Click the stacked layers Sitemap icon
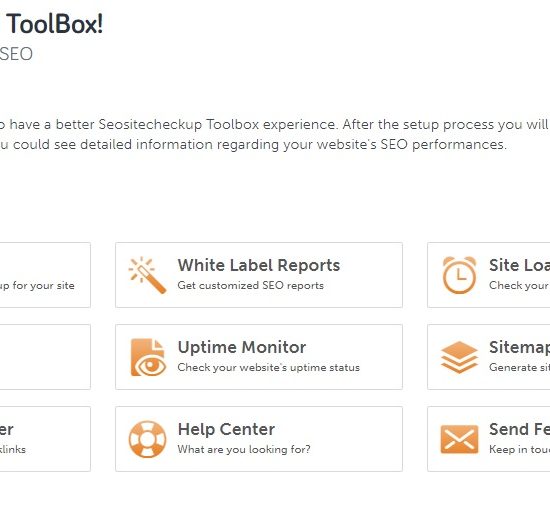The image size is (550, 509). [x=459, y=357]
